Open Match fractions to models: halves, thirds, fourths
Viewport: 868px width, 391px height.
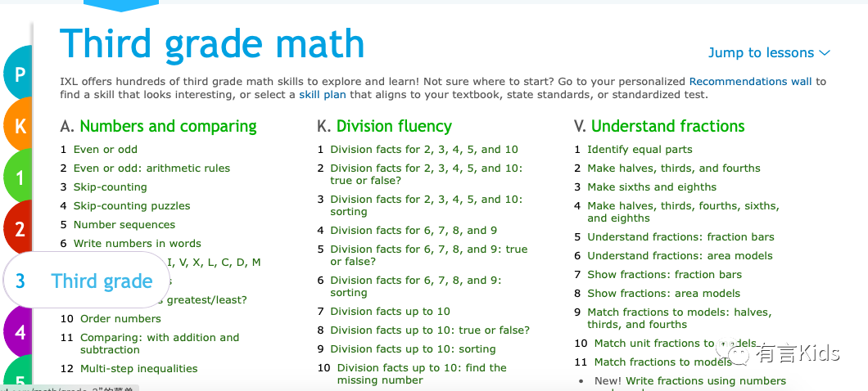pos(680,318)
